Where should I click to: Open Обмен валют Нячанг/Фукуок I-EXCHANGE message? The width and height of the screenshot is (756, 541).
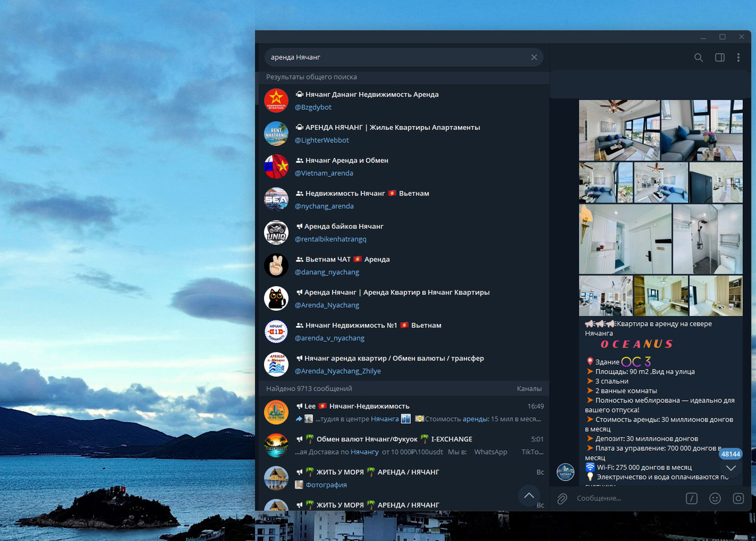coord(404,445)
